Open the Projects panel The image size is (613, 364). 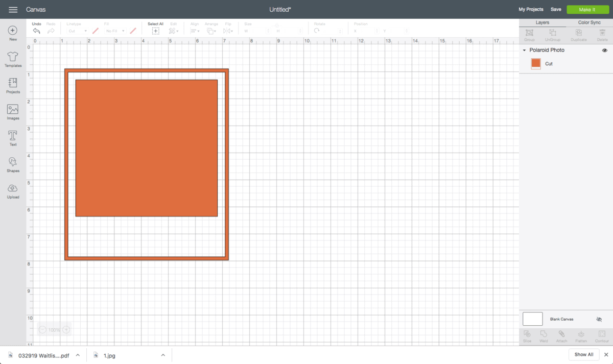pos(13,83)
